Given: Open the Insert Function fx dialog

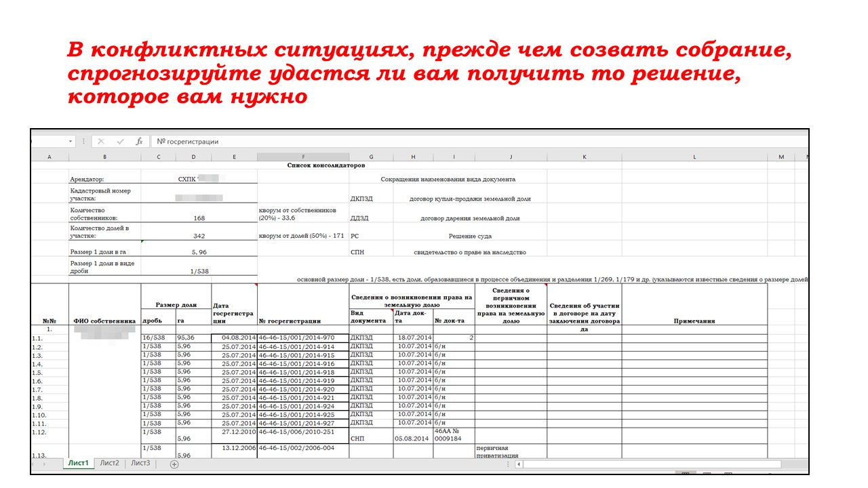Looking at the screenshot, I should (139, 141).
